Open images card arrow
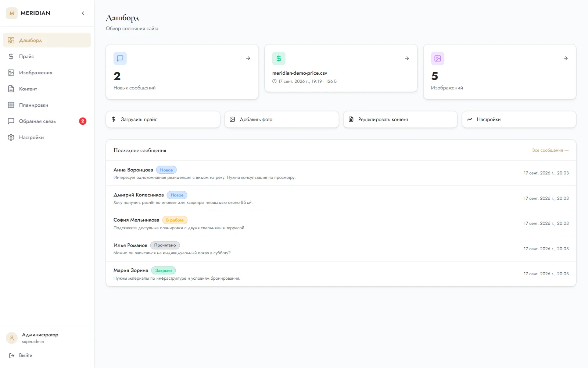Image resolution: width=588 pixels, height=368 pixels. click(x=566, y=59)
